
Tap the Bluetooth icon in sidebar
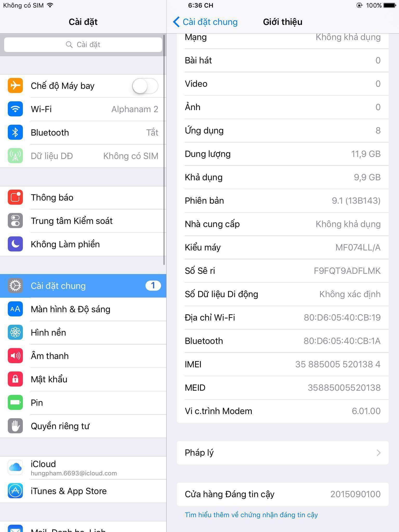15,132
